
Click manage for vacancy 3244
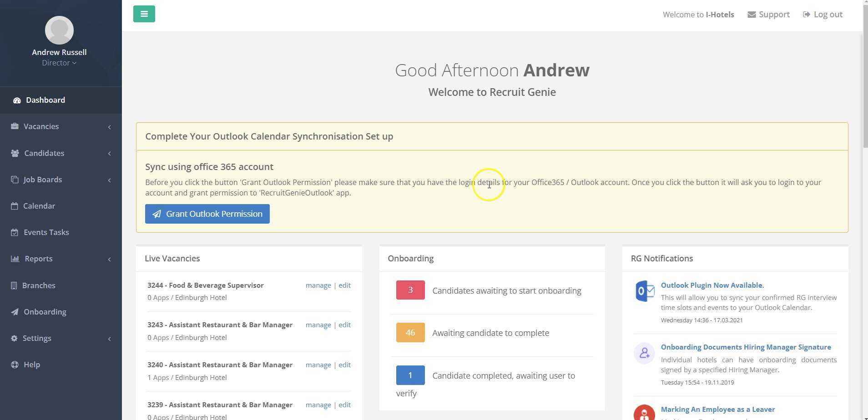[318, 285]
